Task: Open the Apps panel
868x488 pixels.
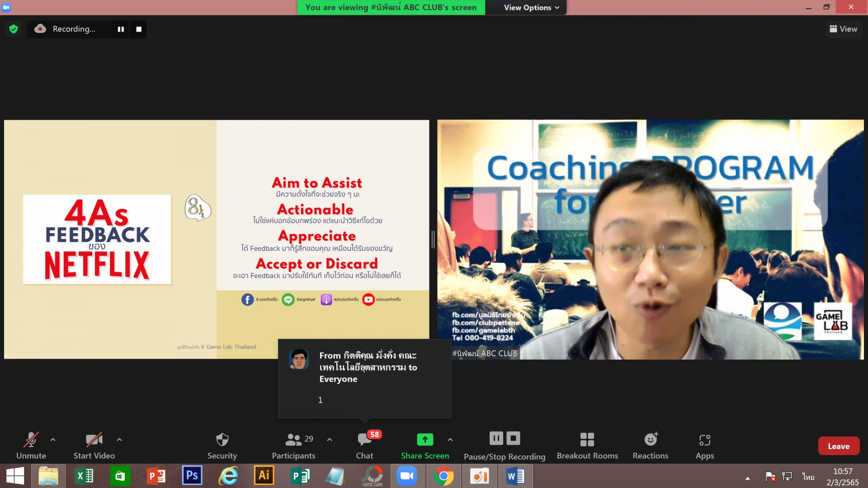Action: click(705, 446)
